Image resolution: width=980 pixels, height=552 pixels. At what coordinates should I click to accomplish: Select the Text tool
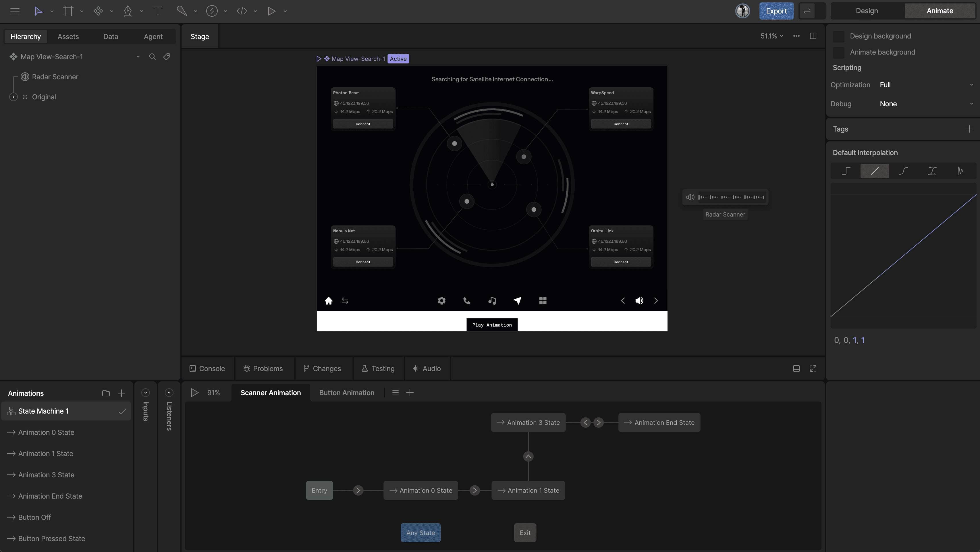tap(157, 11)
